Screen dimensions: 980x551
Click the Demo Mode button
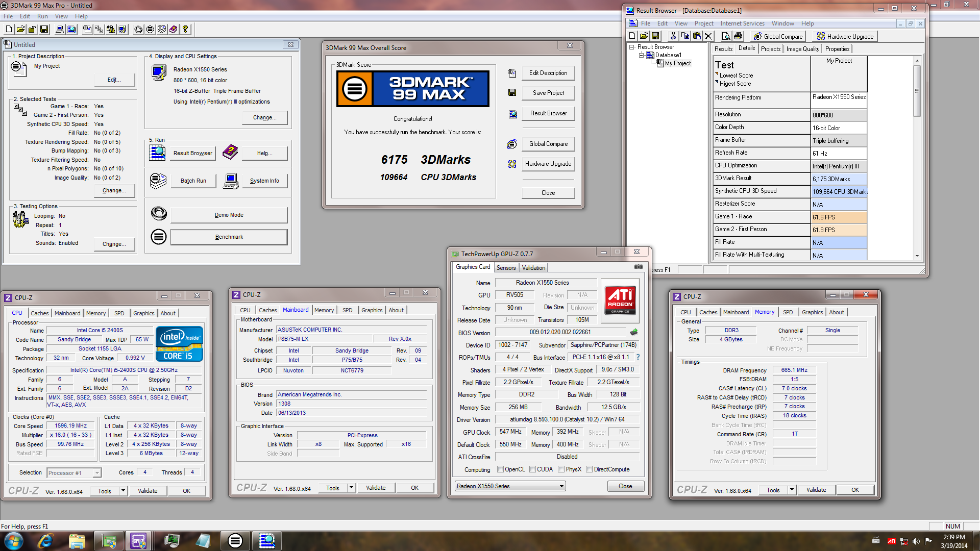click(229, 215)
